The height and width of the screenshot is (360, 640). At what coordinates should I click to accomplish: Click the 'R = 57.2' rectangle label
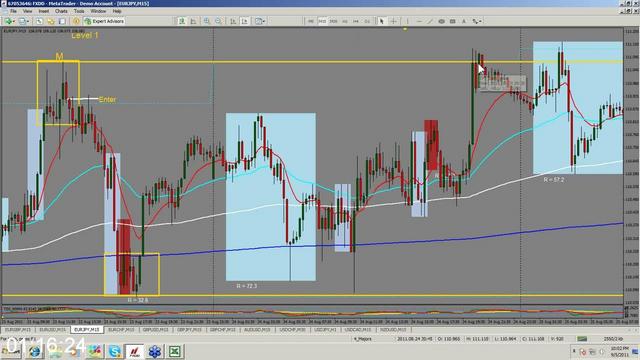coord(553,179)
